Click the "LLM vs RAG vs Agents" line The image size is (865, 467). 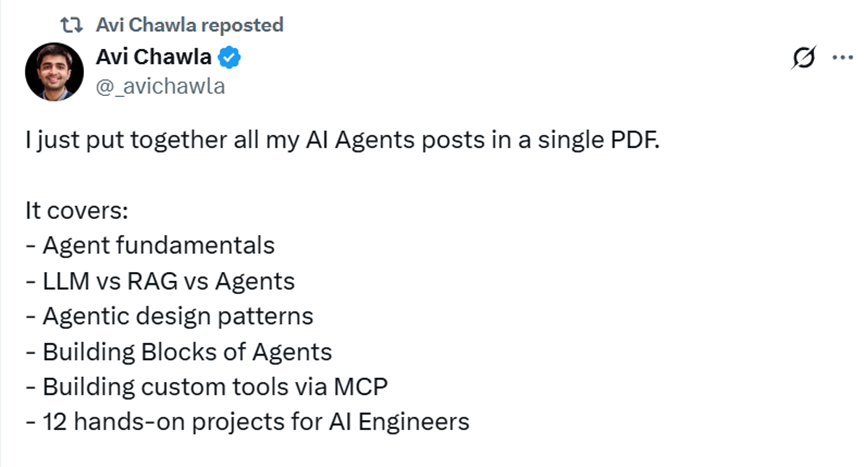160,281
